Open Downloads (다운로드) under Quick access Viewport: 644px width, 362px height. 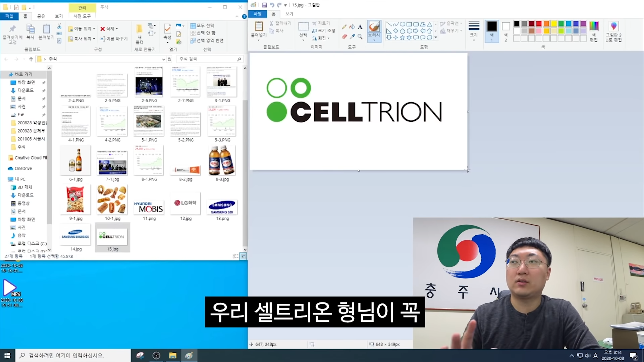[25, 90]
